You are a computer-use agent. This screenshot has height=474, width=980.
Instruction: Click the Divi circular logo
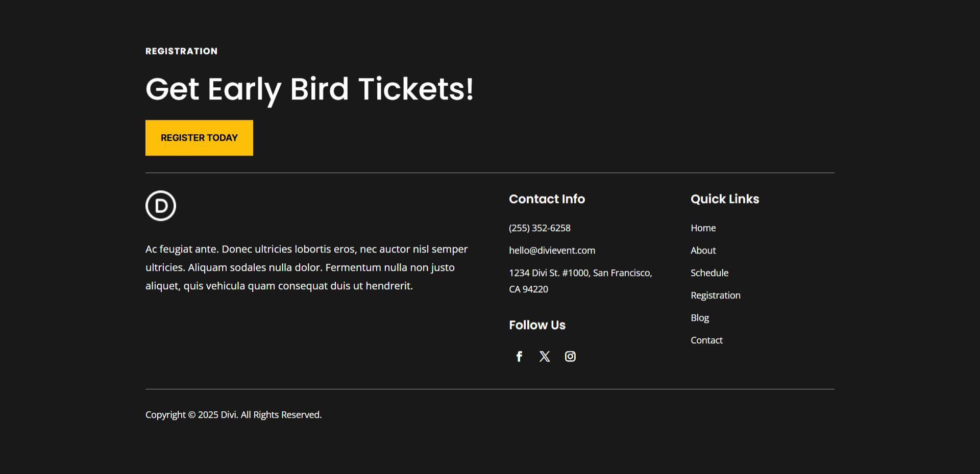tap(161, 206)
